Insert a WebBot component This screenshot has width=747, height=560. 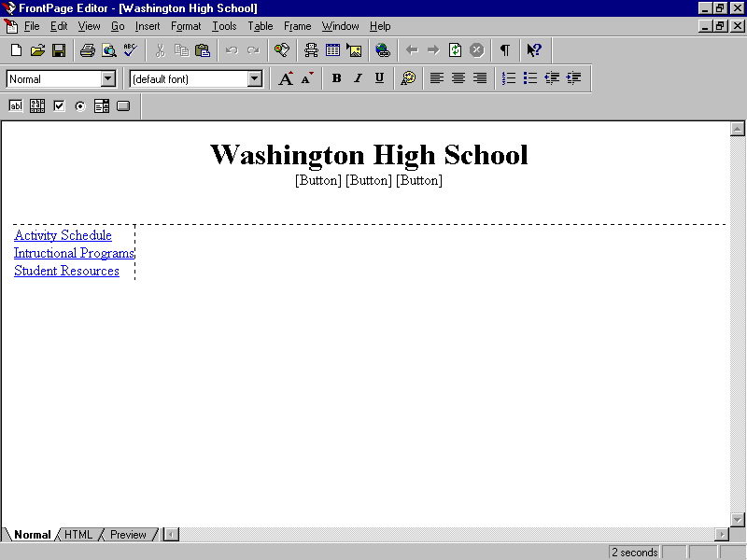312,49
